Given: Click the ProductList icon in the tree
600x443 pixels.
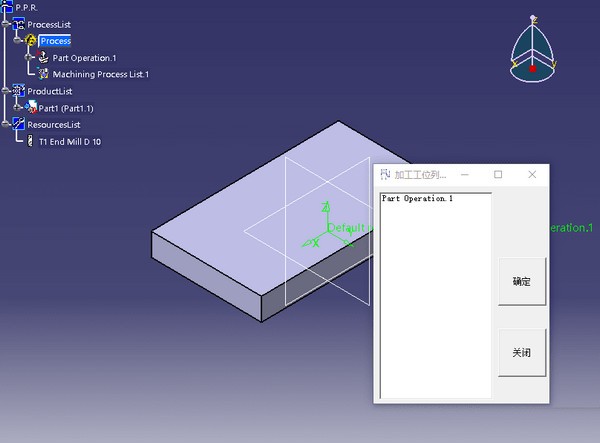Looking at the screenshot, I should point(18,91).
